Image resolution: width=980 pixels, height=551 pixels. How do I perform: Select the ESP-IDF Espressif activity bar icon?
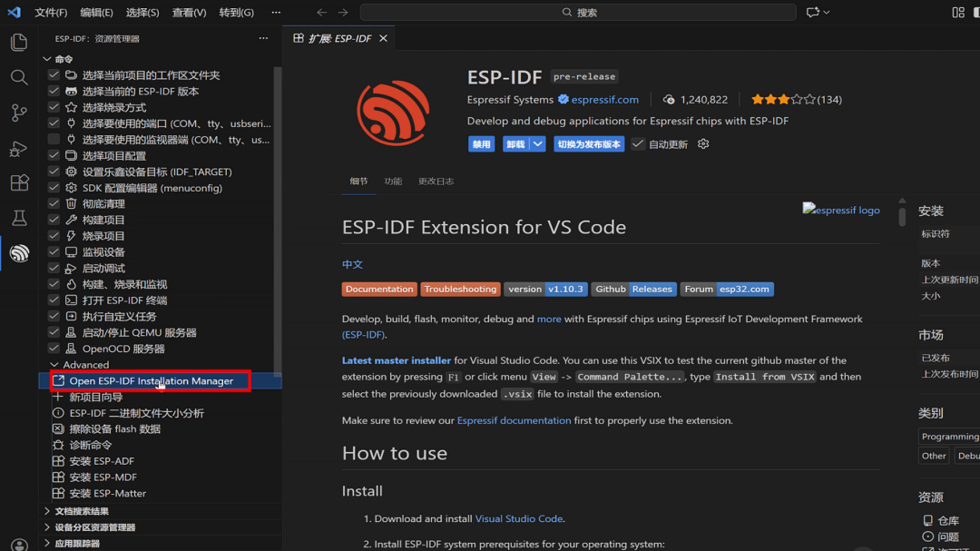click(x=19, y=253)
